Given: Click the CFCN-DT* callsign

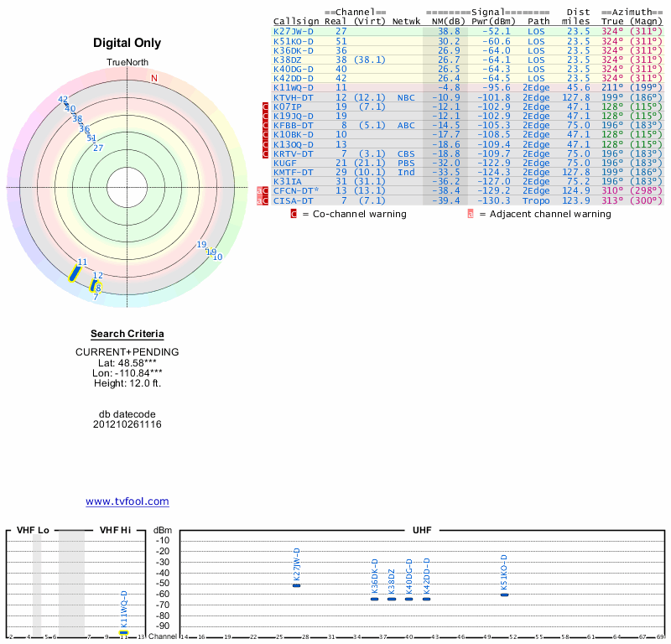Looking at the screenshot, I should (x=296, y=190).
